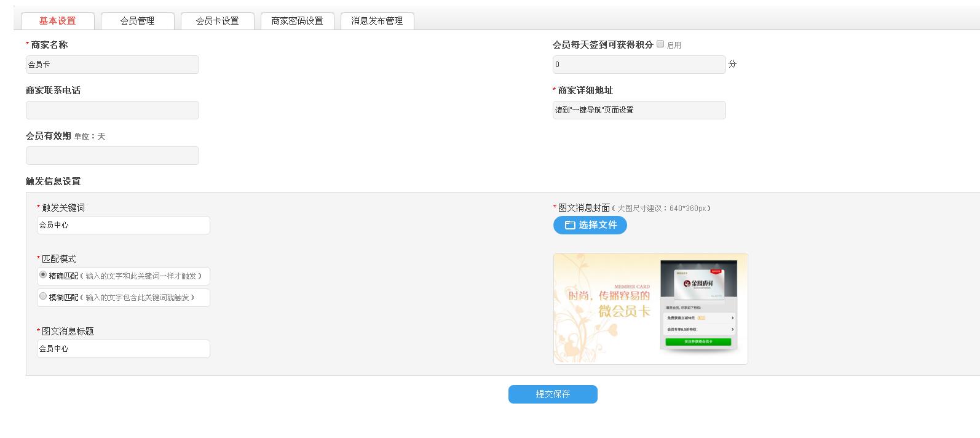Image resolution: width=980 pixels, height=438 pixels.
Task: Click the 商家详细地址 input field
Action: coord(639,110)
